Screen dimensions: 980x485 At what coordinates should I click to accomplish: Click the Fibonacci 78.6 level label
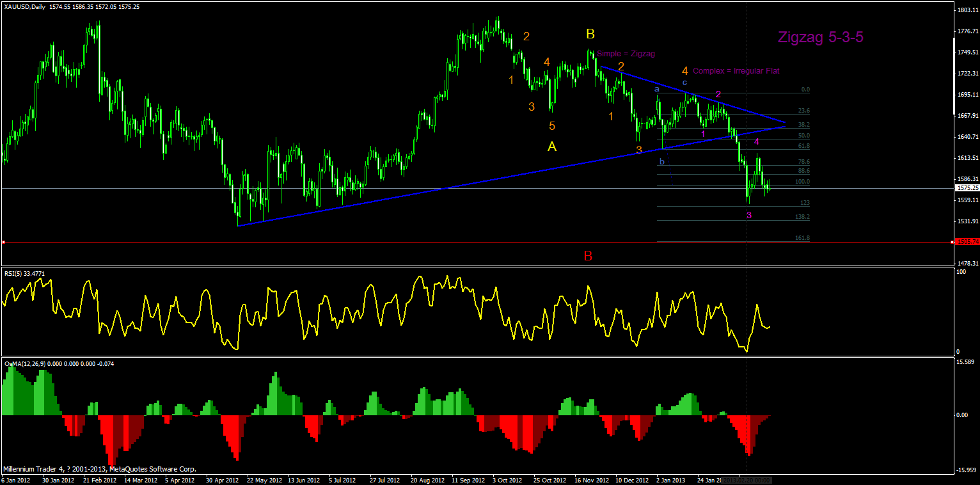click(x=804, y=162)
